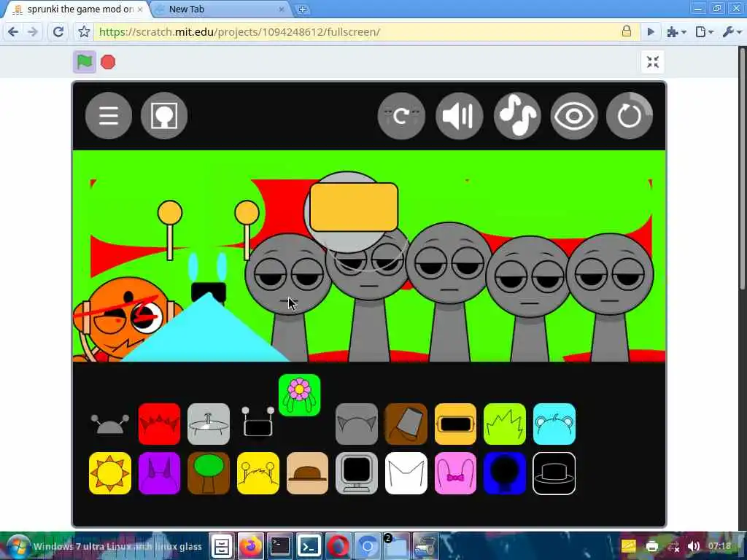This screenshot has height=560, width=747.
Task: Pick the gray antenna dome character icon
Action: (110, 424)
